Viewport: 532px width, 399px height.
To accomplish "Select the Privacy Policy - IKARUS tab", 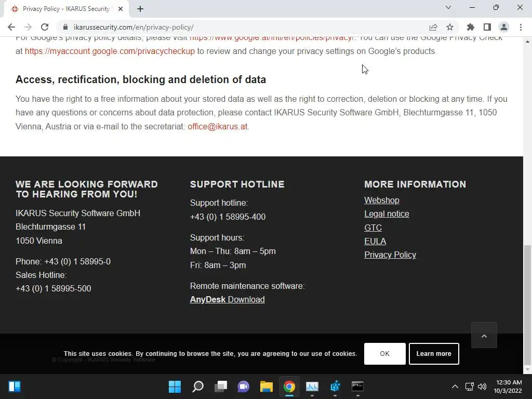I will (66, 9).
